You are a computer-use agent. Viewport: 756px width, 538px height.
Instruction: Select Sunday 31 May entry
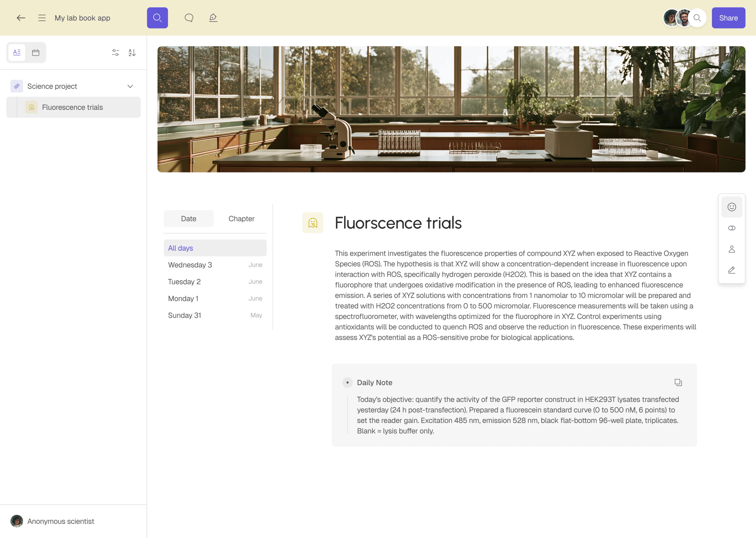(x=215, y=315)
